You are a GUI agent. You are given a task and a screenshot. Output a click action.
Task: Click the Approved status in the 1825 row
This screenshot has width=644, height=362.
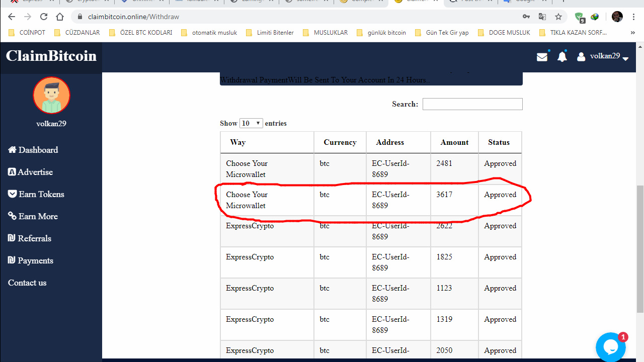tap(500, 257)
